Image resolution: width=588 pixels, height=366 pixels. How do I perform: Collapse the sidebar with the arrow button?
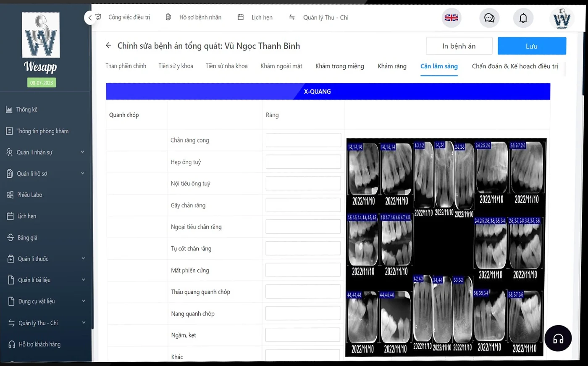click(x=90, y=18)
